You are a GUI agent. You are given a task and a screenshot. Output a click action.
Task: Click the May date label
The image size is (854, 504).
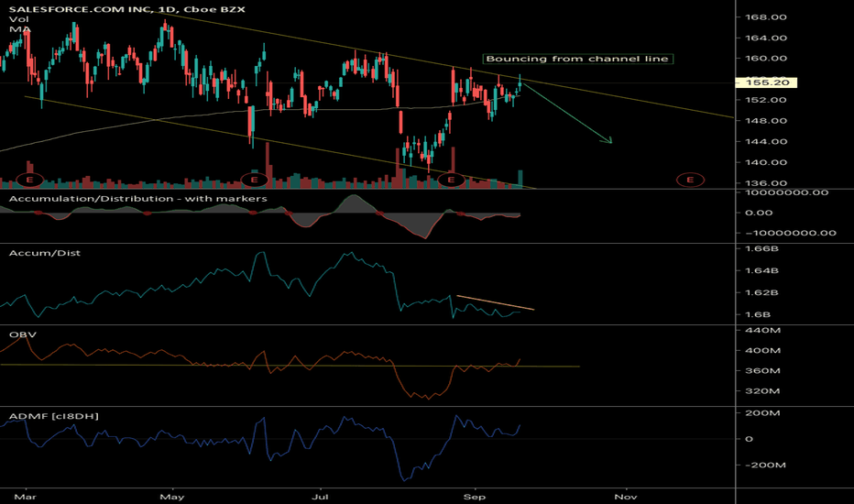(172, 497)
